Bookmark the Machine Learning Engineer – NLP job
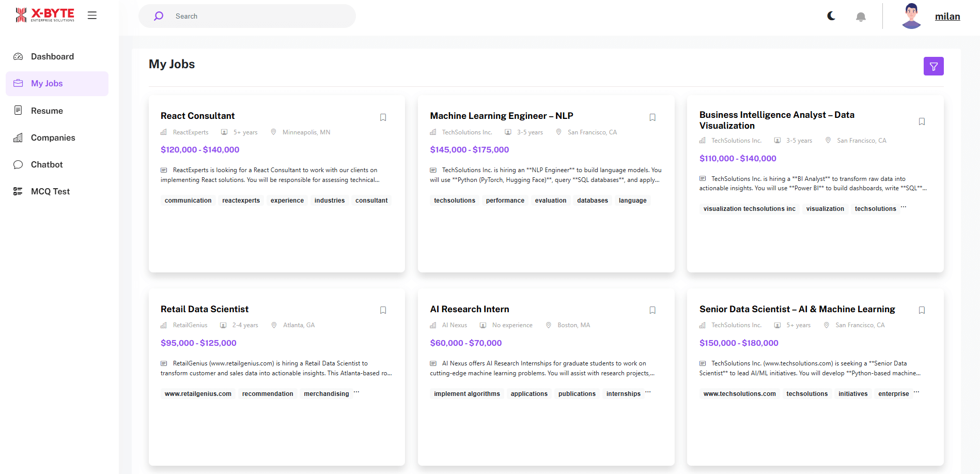This screenshot has width=980, height=474. pos(652,117)
